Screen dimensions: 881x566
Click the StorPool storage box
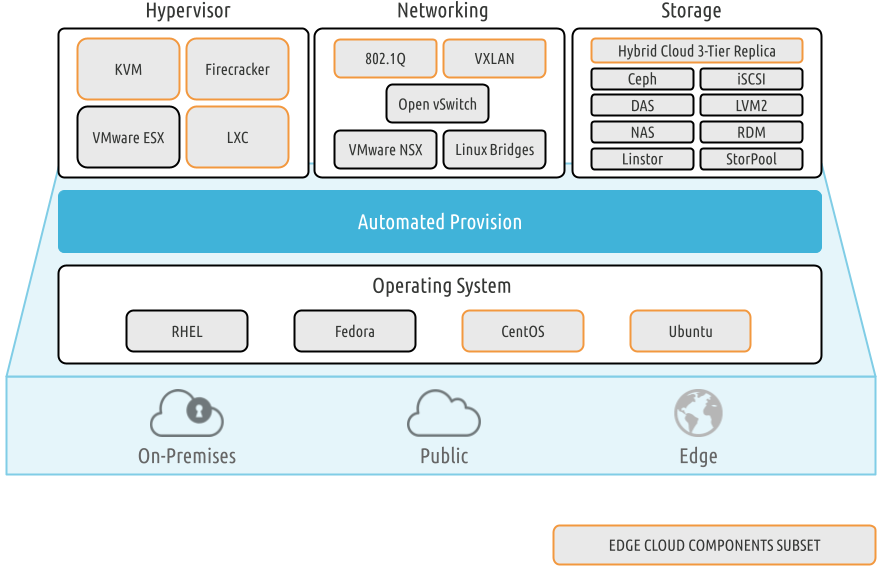click(751, 158)
